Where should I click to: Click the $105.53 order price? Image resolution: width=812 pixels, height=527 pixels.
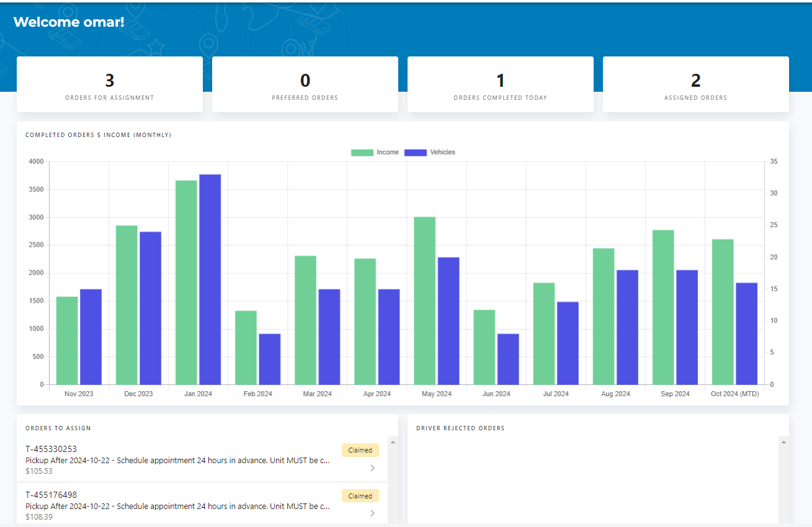pos(39,471)
